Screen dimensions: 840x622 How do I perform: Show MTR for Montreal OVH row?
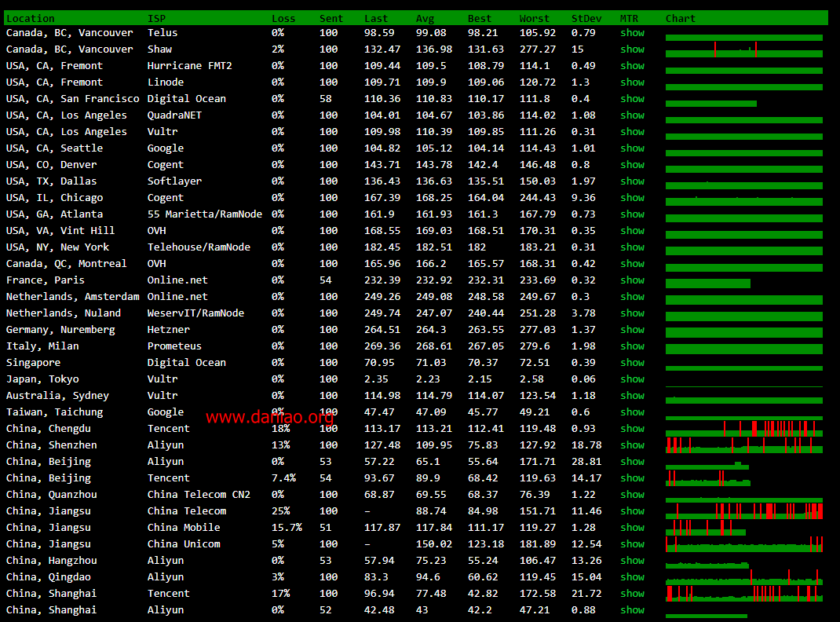tap(632, 264)
